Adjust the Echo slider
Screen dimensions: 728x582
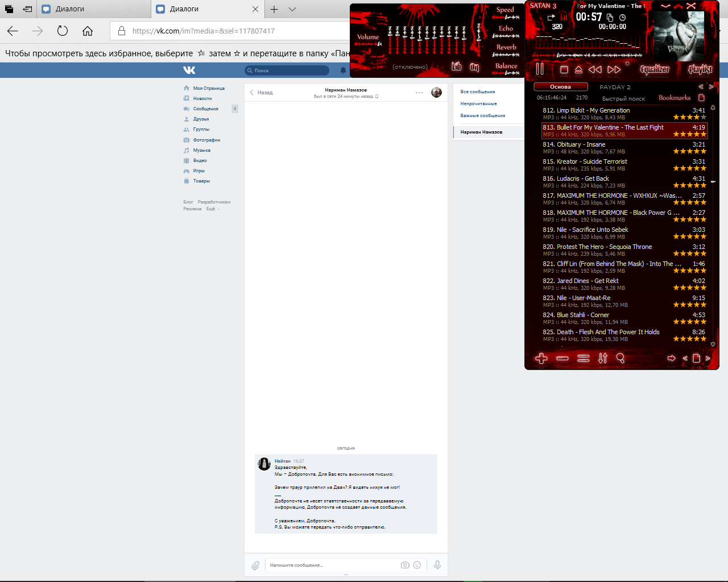point(506,36)
